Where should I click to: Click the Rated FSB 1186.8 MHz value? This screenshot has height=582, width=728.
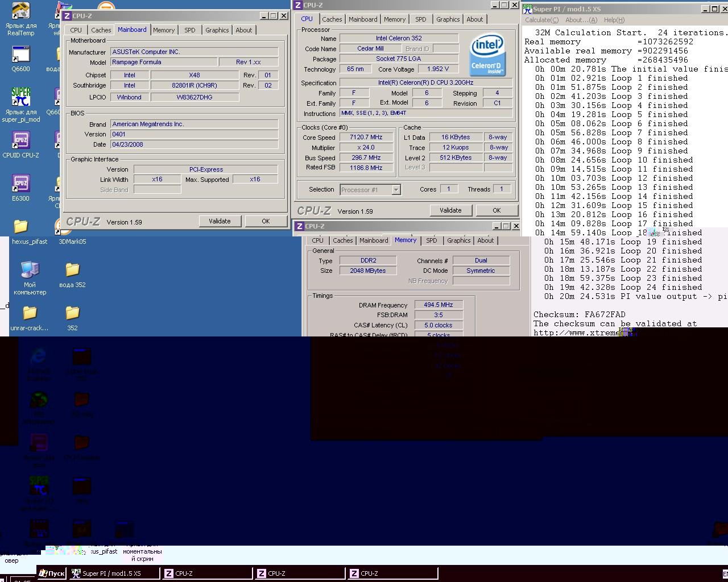366,168
